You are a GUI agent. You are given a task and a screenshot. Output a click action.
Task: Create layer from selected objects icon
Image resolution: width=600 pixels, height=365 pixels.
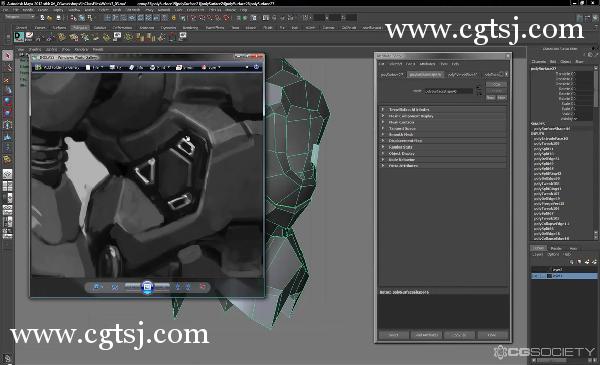coord(594,262)
